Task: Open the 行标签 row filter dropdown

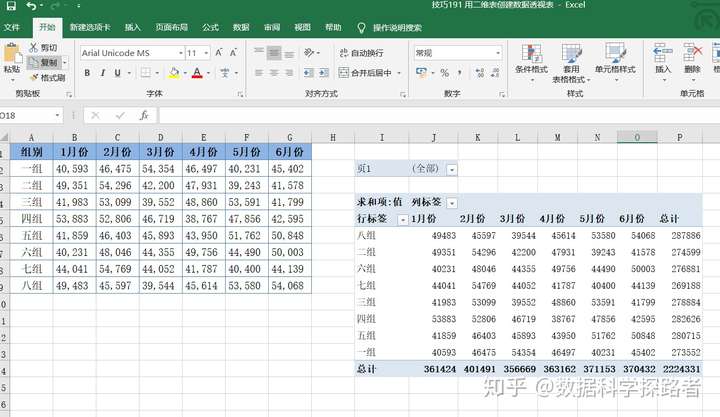Action: click(402, 220)
